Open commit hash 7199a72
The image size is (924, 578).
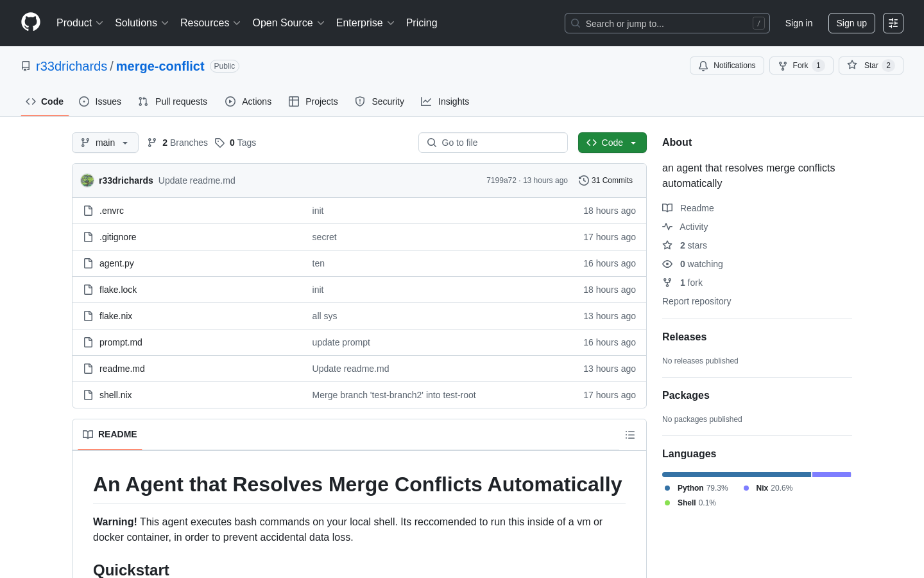pos(501,180)
